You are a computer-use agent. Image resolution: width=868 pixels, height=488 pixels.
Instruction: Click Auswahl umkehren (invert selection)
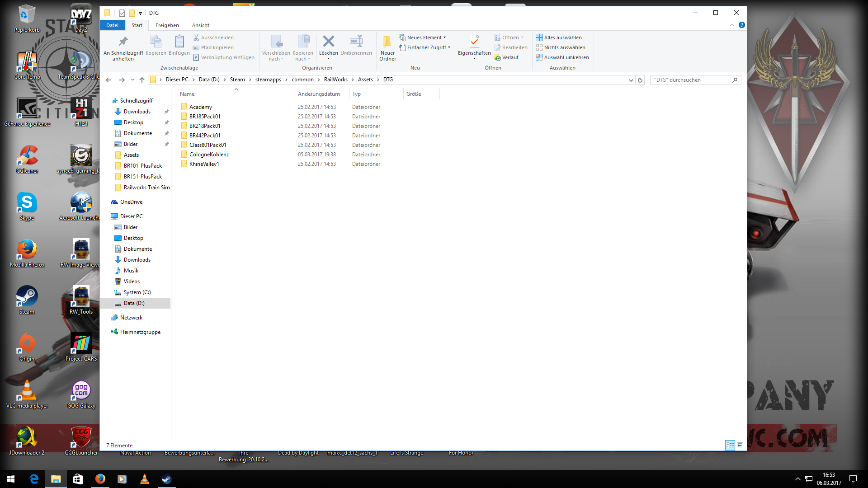(562, 57)
